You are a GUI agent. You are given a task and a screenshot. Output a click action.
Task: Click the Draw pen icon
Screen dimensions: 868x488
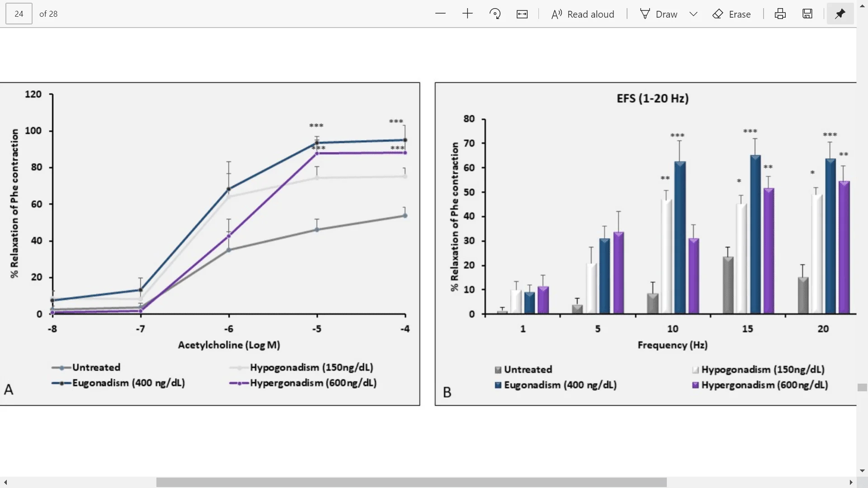coord(645,14)
